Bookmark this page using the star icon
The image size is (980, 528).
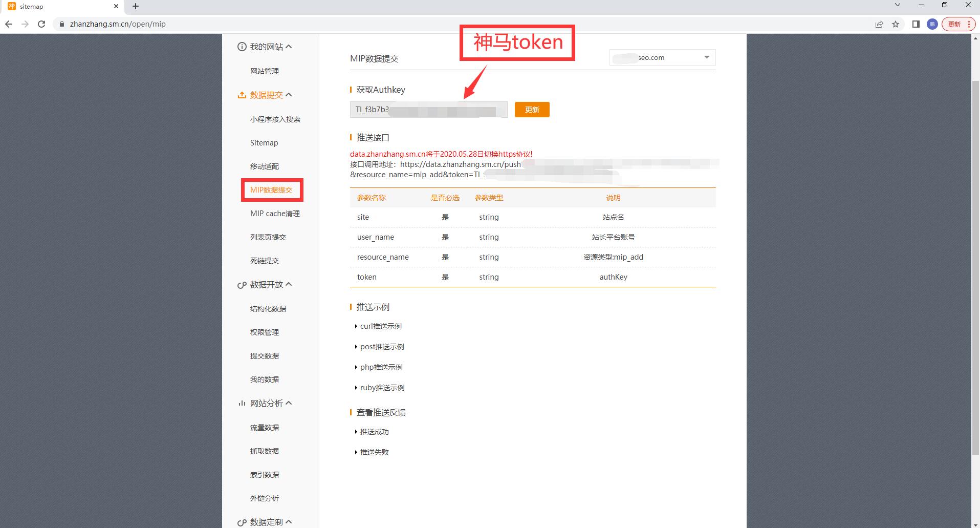pyautogui.click(x=896, y=24)
